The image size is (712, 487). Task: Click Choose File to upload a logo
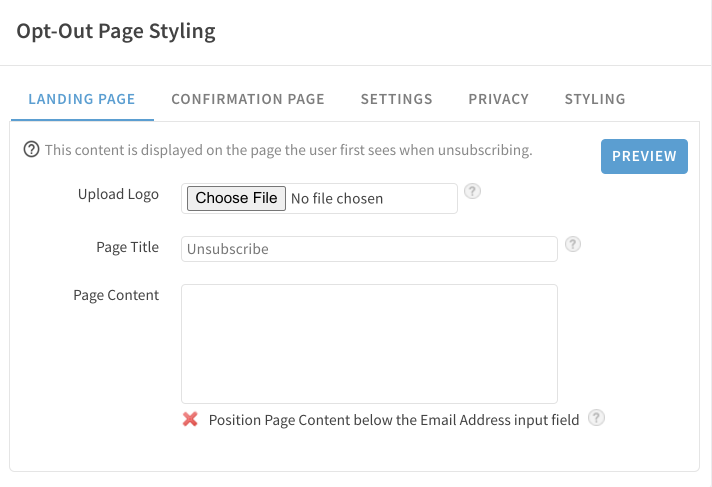(236, 198)
